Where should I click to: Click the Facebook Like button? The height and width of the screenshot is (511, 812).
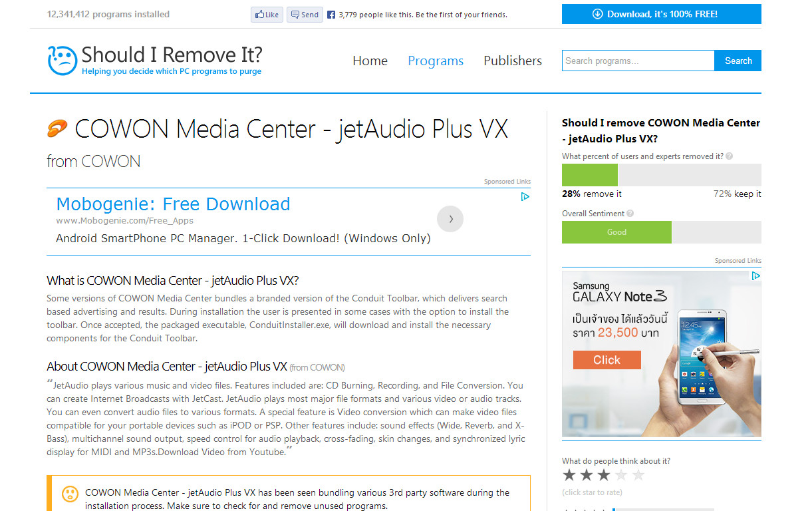[267, 15]
